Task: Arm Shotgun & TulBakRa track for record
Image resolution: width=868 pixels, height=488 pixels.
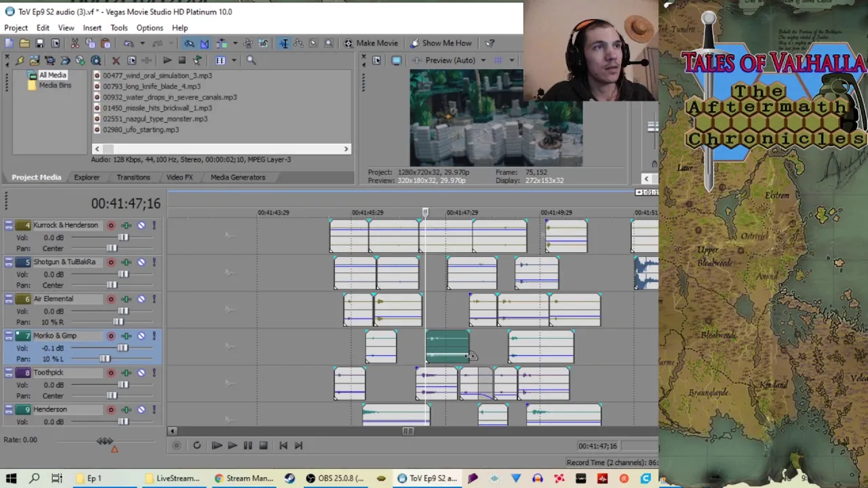Action: click(x=111, y=262)
